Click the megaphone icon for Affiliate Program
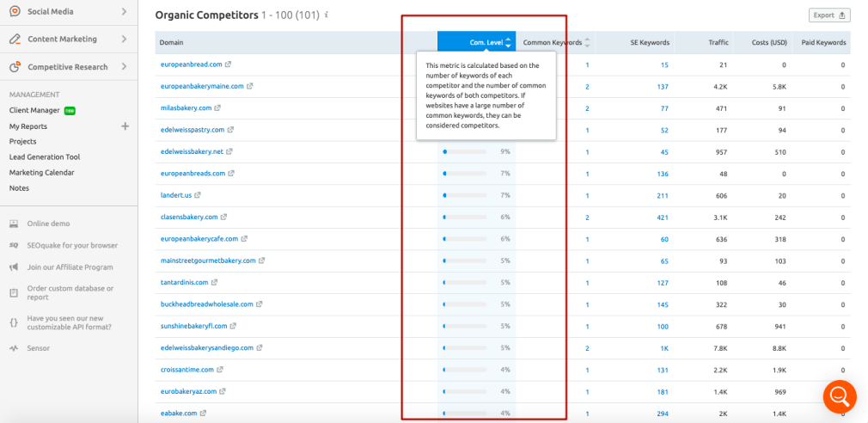This screenshot has width=868, height=423. point(14,267)
